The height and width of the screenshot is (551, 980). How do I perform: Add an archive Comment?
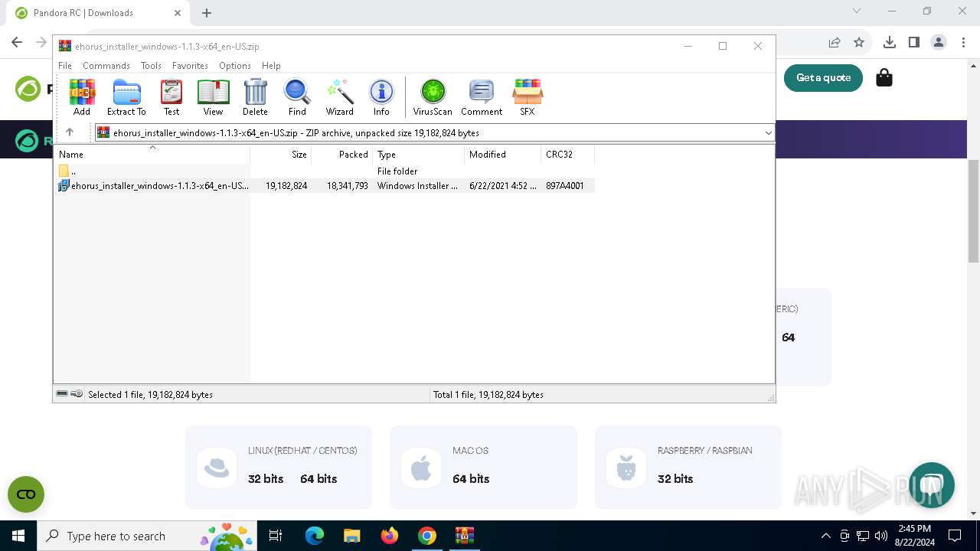pyautogui.click(x=482, y=97)
